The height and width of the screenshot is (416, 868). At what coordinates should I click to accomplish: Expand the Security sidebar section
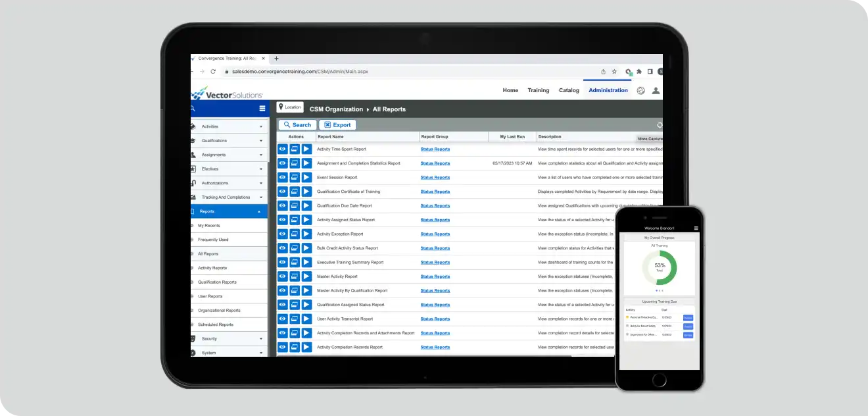pyautogui.click(x=261, y=339)
